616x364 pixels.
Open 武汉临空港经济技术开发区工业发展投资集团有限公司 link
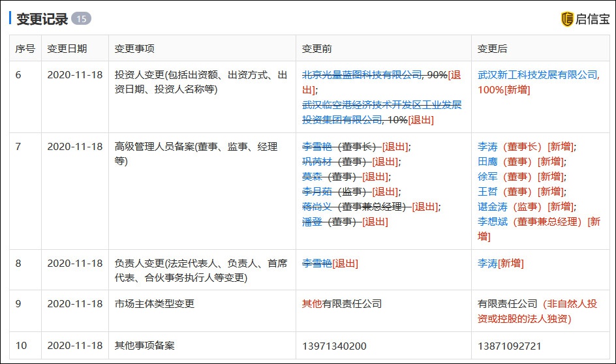(x=382, y=112)
